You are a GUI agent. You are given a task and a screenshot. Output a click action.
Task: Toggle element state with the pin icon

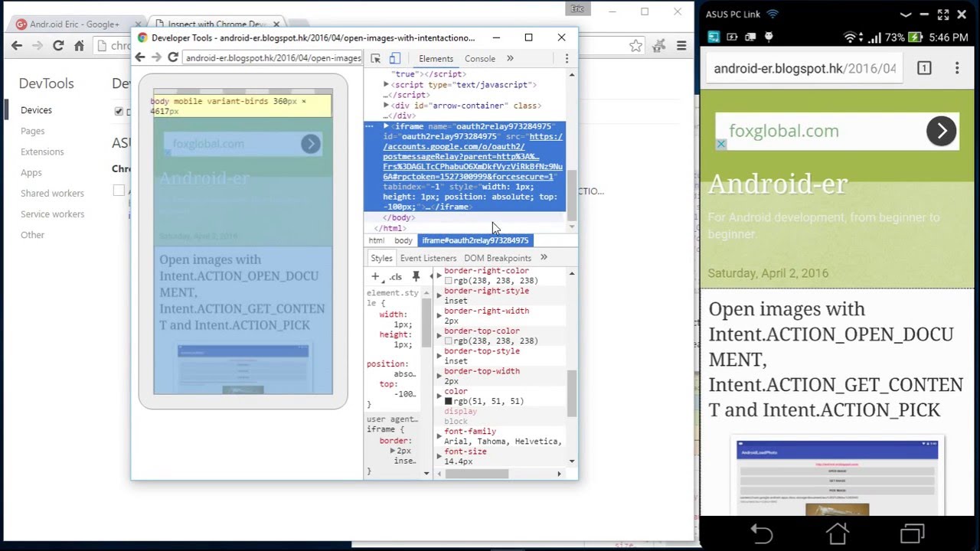(416, 276)
